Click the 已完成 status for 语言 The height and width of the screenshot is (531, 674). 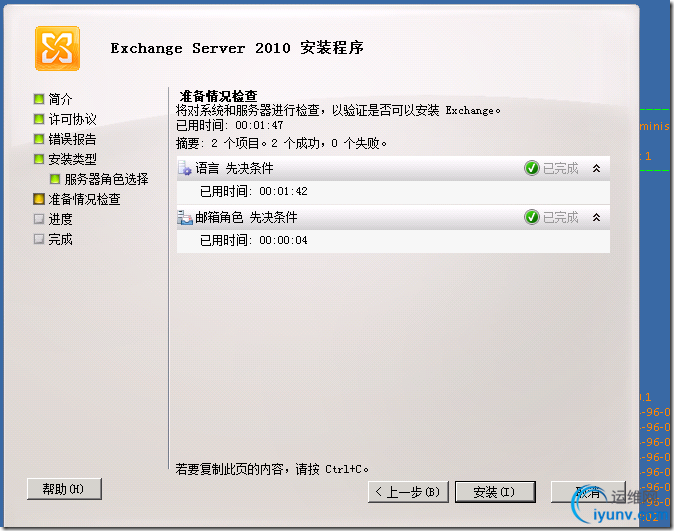tap(561, 169)
